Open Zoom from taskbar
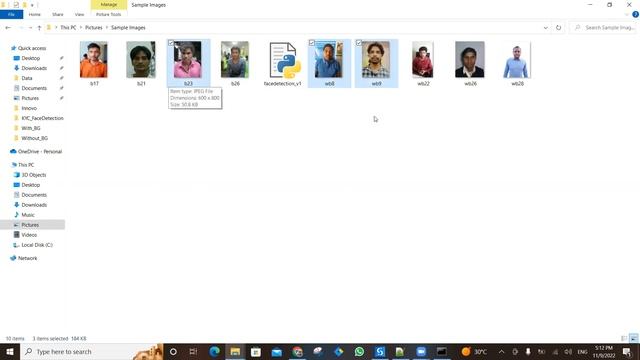 pos(421,351)
